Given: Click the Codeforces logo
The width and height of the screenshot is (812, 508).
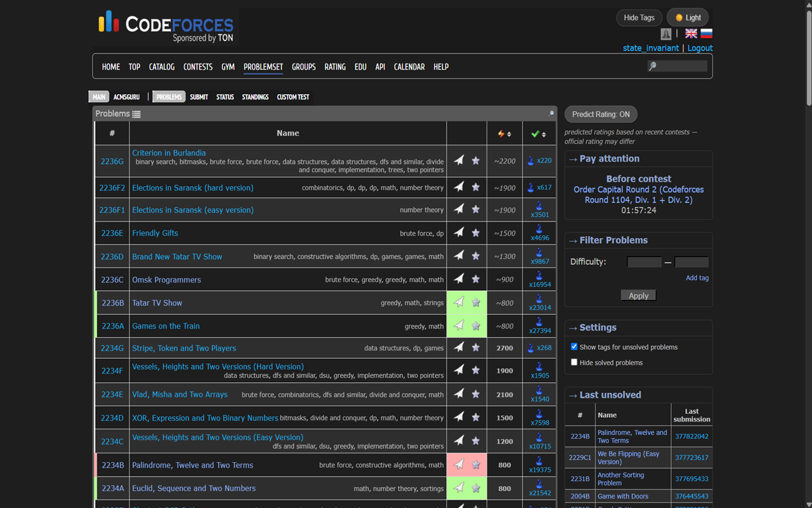Looking at the screenshot, I should pos(166,27).
